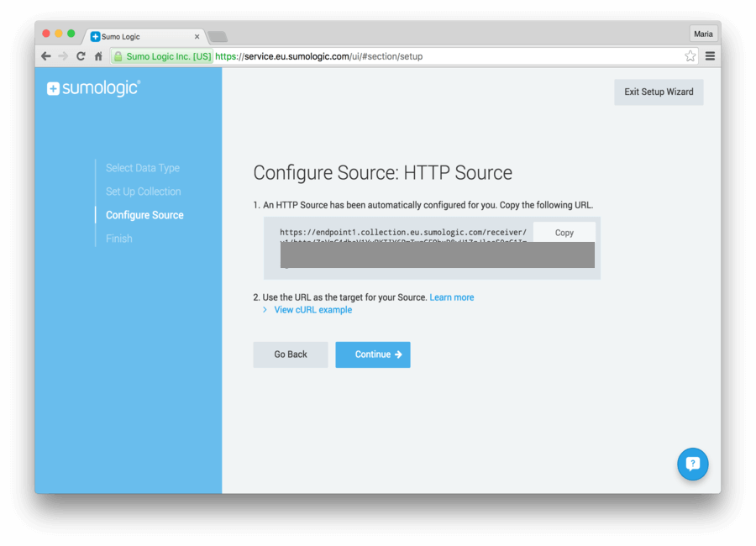
Task: Copy the HTTP Source URL
Action: click(564, 233)
